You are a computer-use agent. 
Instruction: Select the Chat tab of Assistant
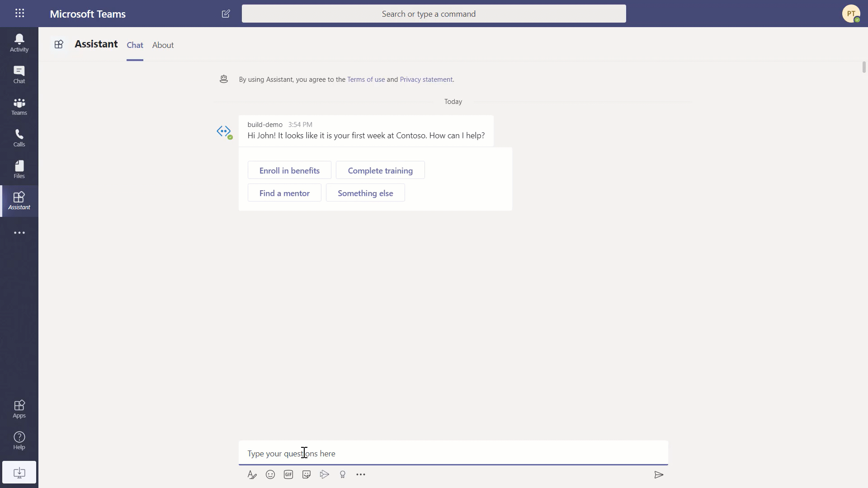134,45
